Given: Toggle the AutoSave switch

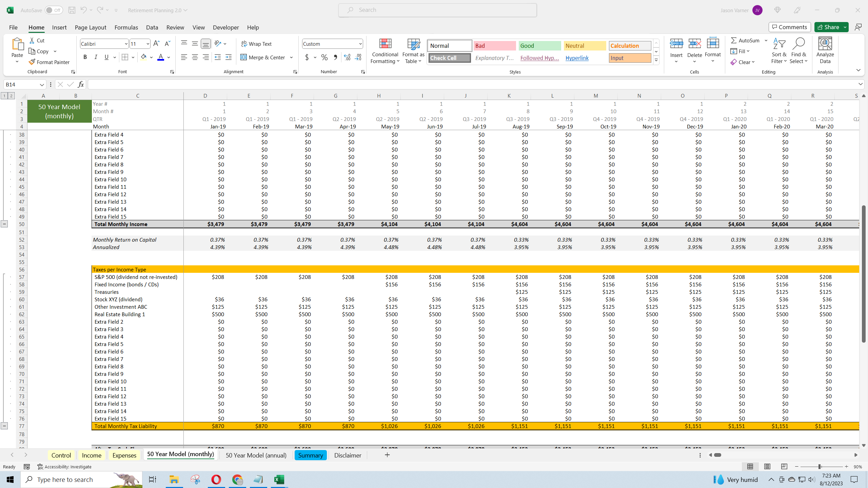Looking at the screenshot, I should [x=54, y=10].
